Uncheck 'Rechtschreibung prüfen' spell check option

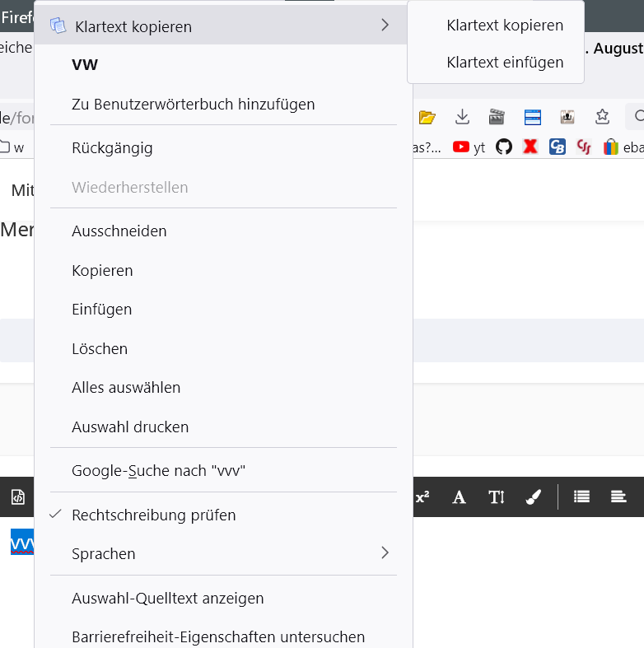[154, 515]
